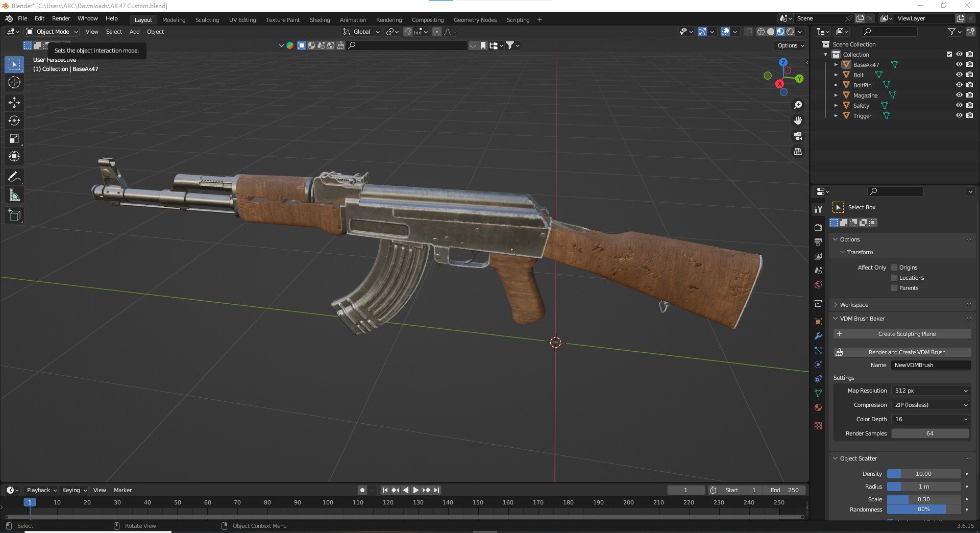Switch to Rendered viewport shading
980x533 pixels.
[x=790, y=32]
